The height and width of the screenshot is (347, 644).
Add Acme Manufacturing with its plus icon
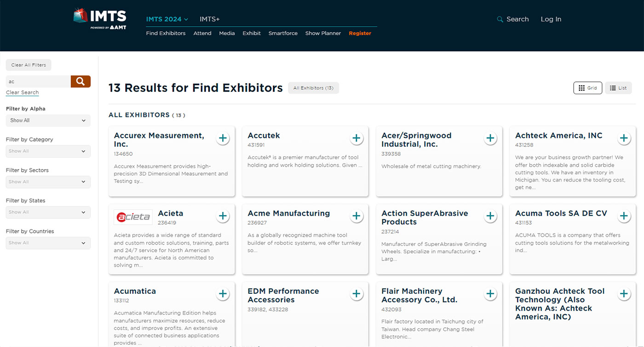356,216
